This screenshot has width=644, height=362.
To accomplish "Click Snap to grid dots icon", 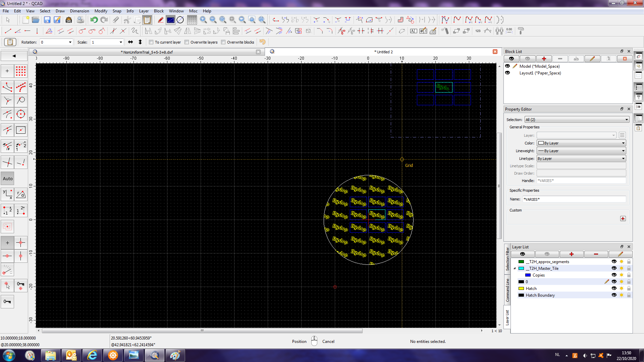I will click(20, 71).
